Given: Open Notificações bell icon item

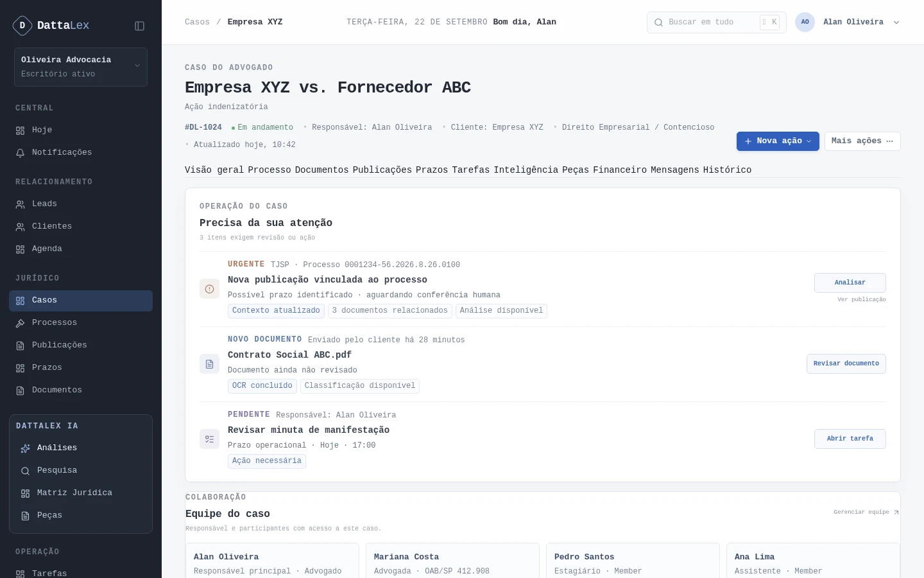Looking at the screenshot, I should pyautogui.click(x=81, y=153).
